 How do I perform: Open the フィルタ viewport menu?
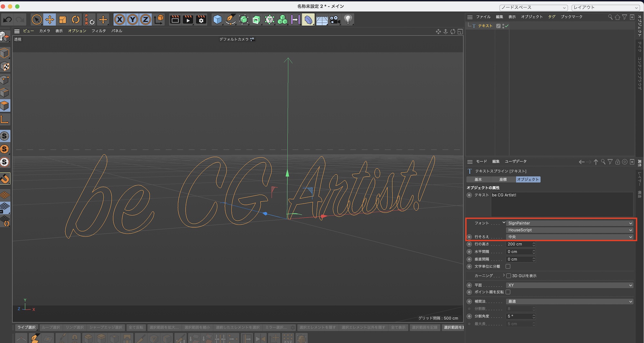(99, 31)
